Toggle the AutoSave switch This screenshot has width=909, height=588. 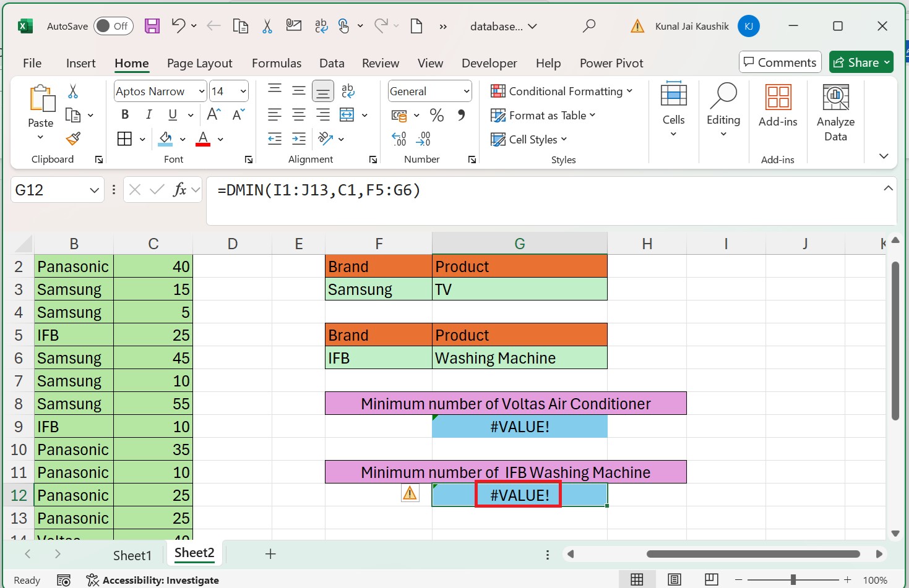point(114,26)
